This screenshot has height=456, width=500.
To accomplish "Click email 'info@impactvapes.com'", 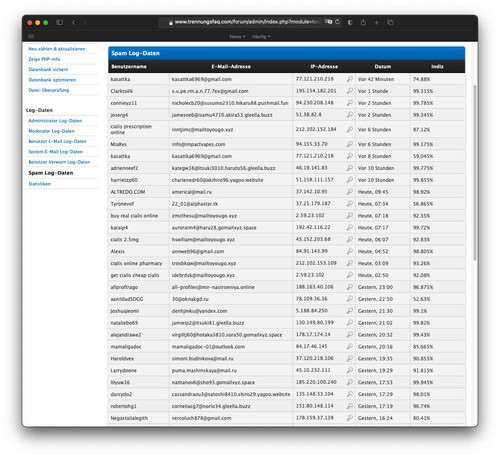I will (198, 144).
